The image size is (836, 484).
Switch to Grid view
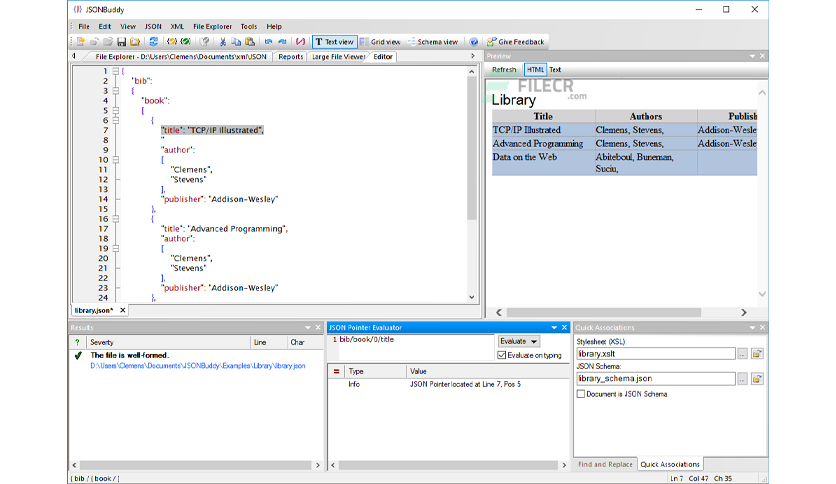(380, 42)
